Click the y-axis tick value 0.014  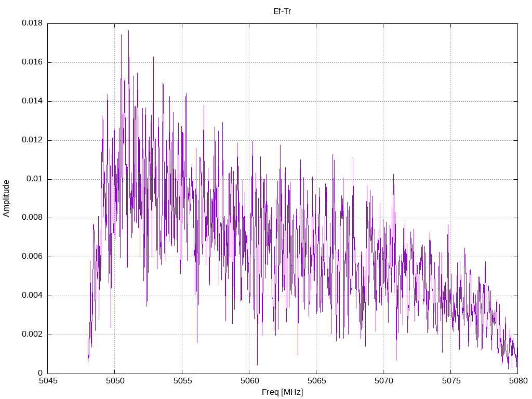tap(32, 101)
